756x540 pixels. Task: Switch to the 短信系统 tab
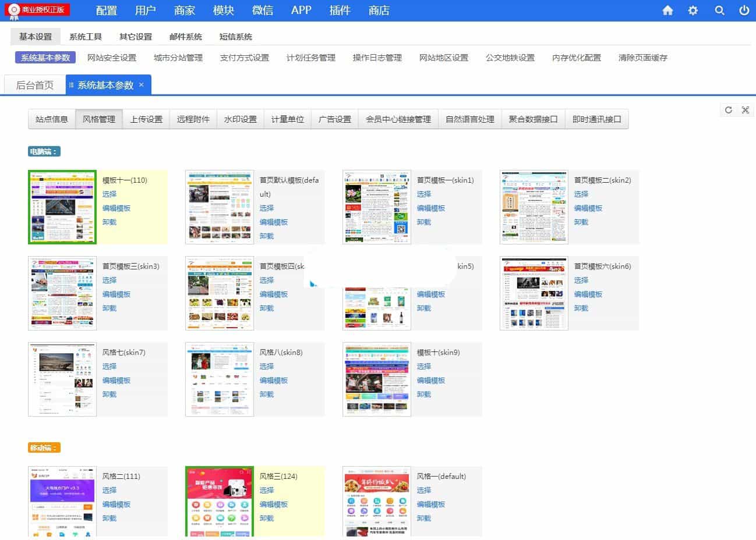coord(235,36)
